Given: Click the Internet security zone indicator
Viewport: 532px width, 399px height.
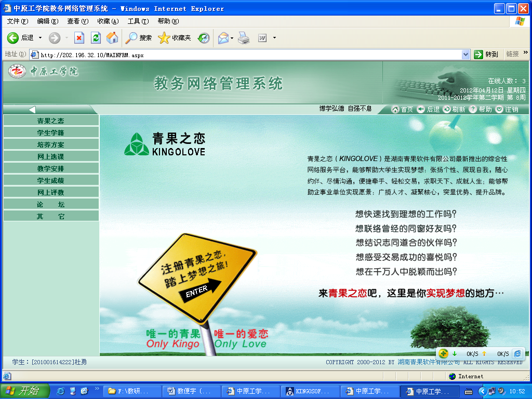Looking at the screenshot, I should 465,376.
